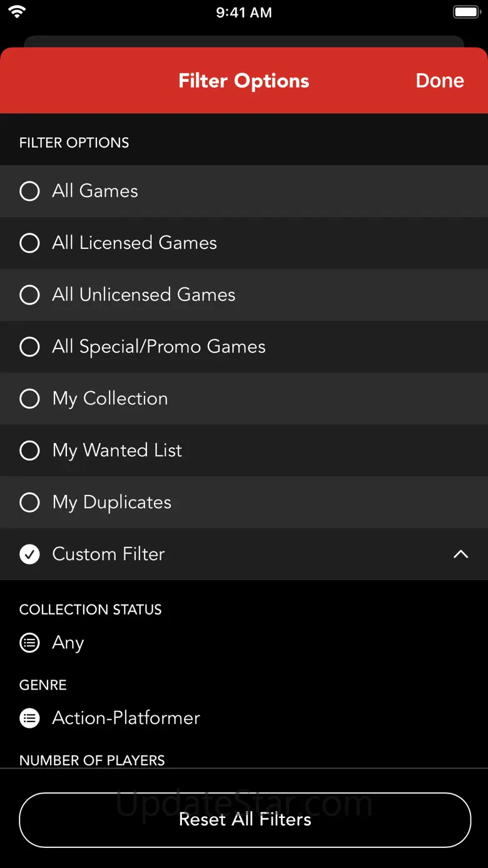Tap the battery status icon

(467, 12)
